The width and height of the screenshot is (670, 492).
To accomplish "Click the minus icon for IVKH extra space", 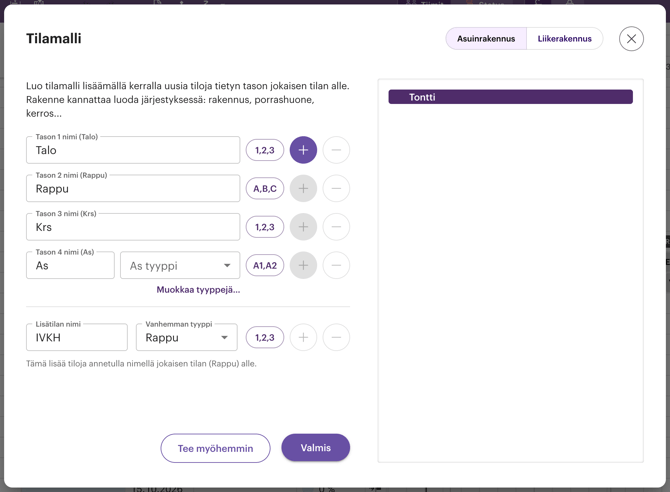I will pos(336,337).
